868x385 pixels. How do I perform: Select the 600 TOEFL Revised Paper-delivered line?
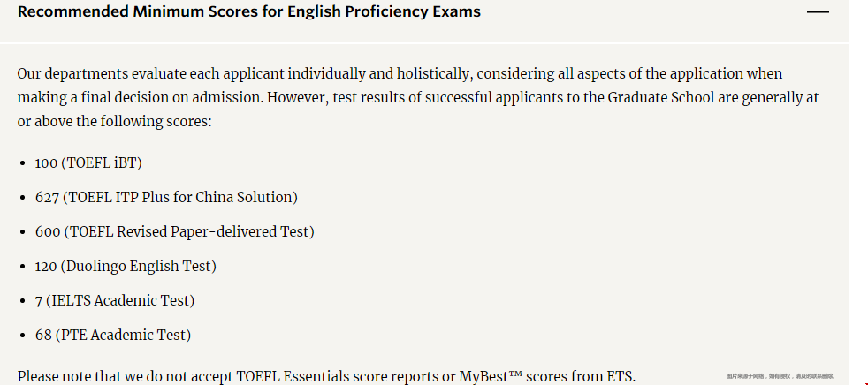[x=174, y=231]
